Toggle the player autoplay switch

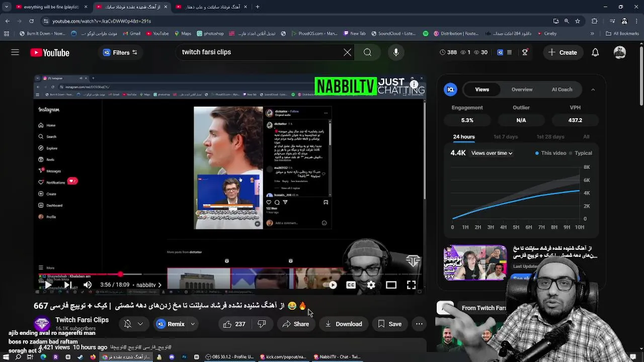click(x=331, y=285)
